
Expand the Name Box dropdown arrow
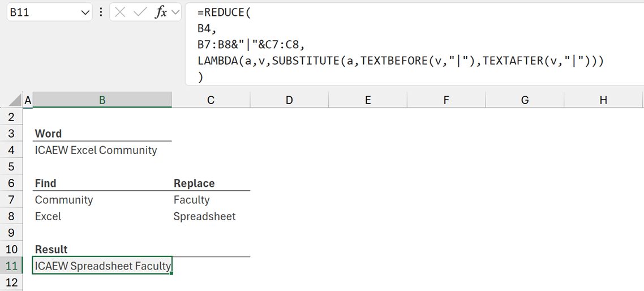click(x=85, y=12)
